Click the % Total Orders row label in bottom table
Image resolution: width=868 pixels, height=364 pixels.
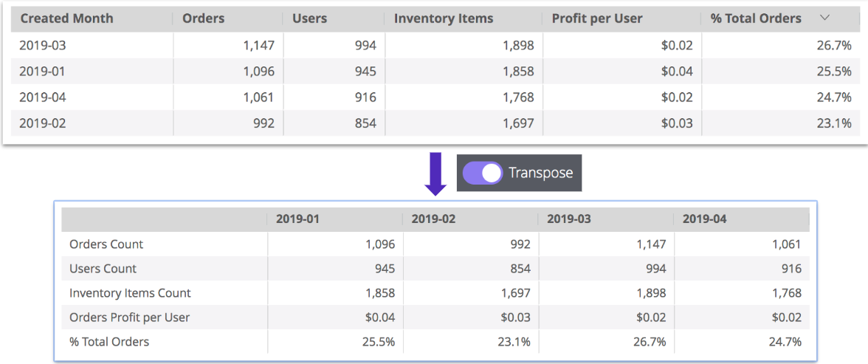click(x=109, y=342)
